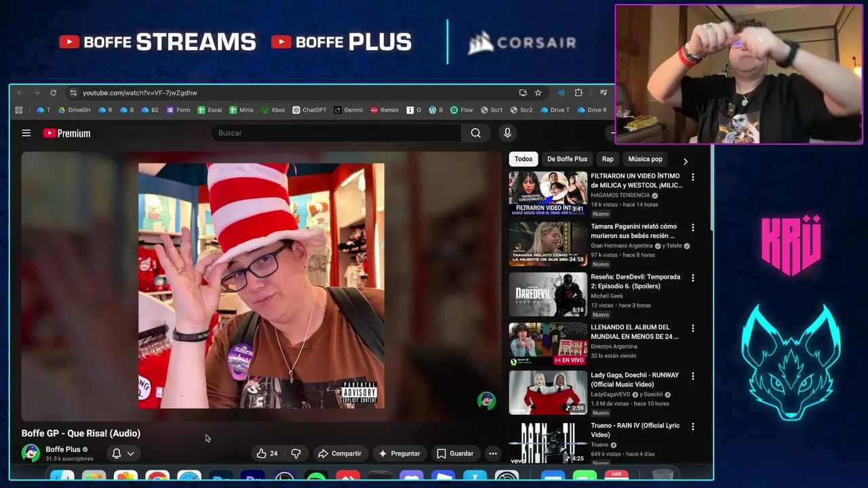
Task: Click the browser forward arrow
Action: click(36, 93)
